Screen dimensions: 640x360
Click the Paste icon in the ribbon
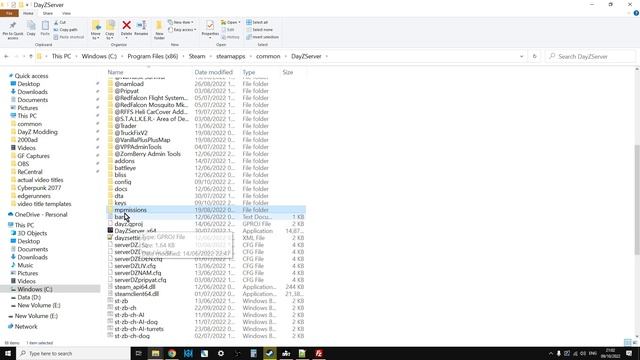(45, 29)
